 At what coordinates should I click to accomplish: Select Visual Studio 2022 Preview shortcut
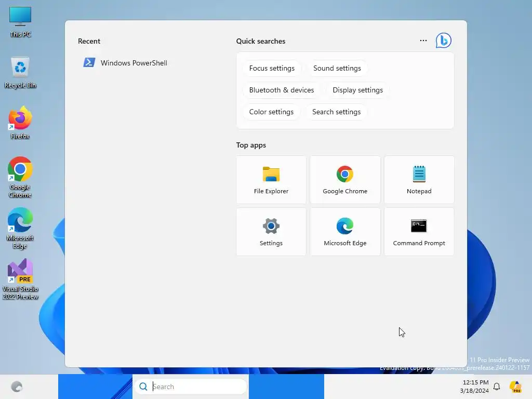coord(20,279)
